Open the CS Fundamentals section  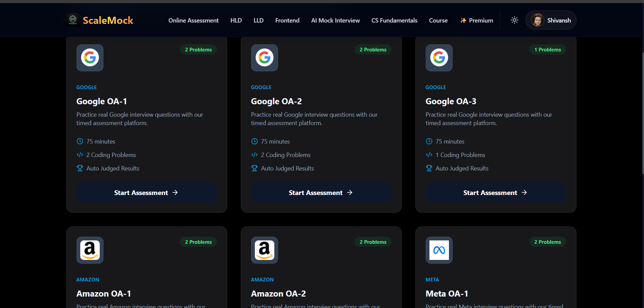(x=394, y=21)
